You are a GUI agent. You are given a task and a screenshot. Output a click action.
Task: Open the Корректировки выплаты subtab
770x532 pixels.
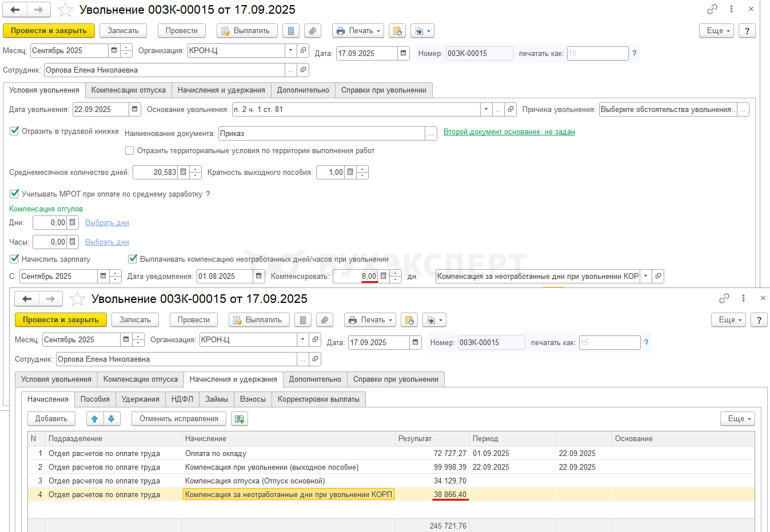click(318, 399)
